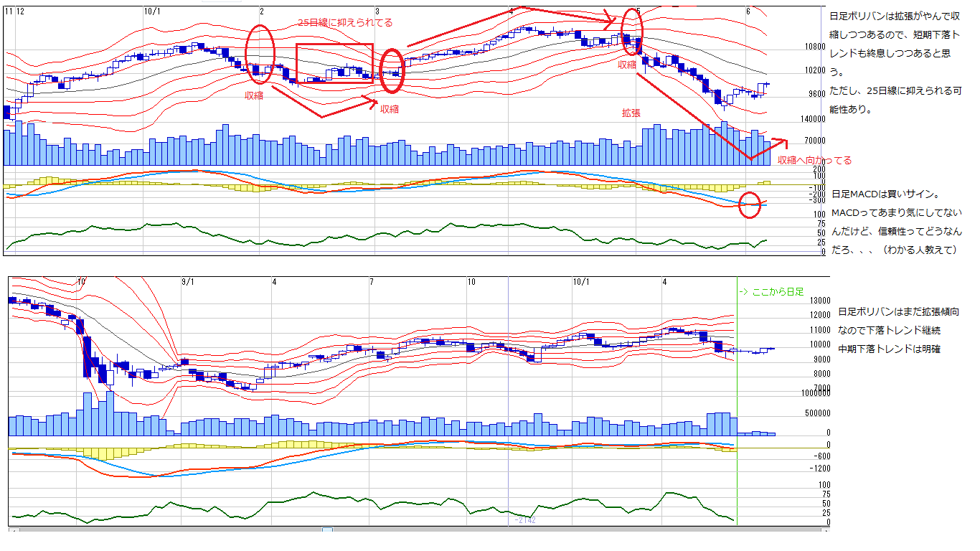The image size is (980, 551).
Task: Click the '6' date marker on the upper chart
Action: click(748, 11)
